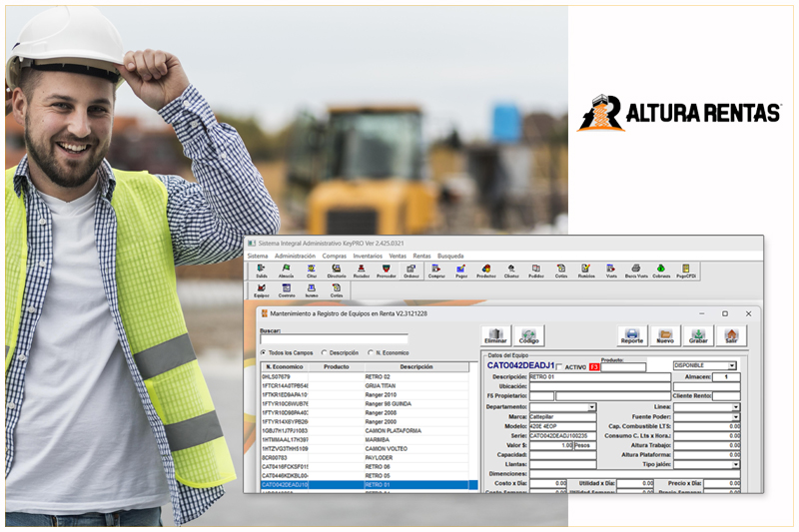
Task: Expand the DISPONIBLE status dropdown
Action: point(734,365)
